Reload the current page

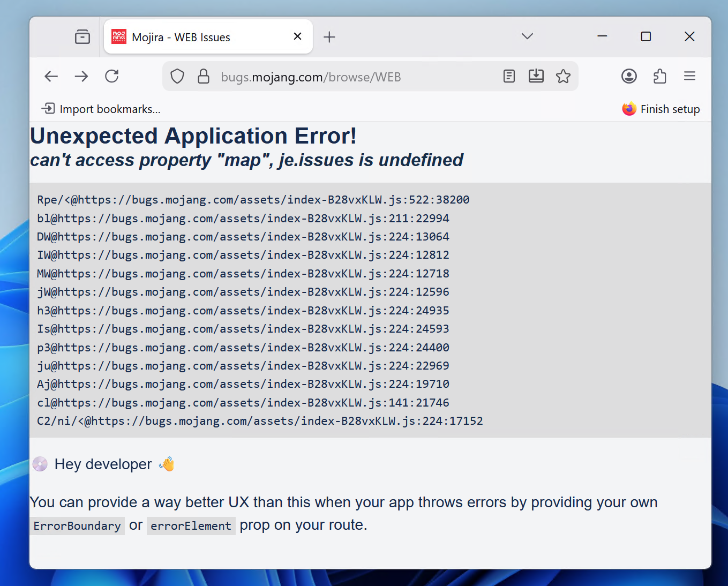click(x=112, y=77)
